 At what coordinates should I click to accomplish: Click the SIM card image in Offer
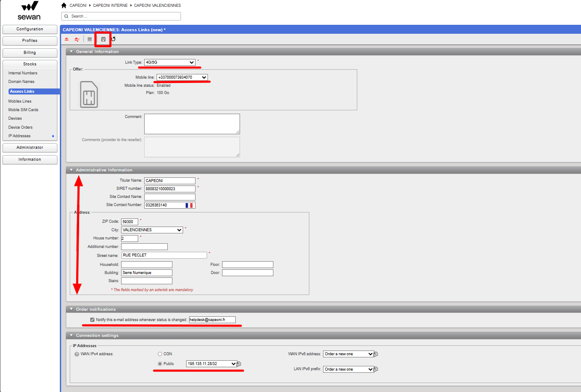[89, 94]
